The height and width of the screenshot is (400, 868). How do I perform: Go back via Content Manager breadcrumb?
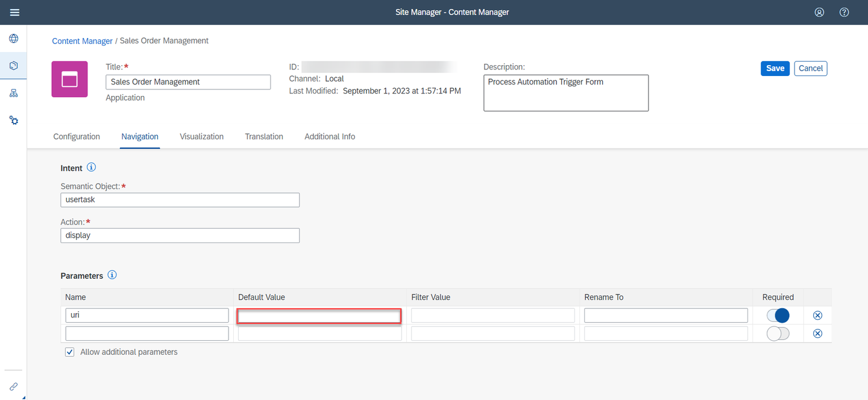(x=82, y=41)
